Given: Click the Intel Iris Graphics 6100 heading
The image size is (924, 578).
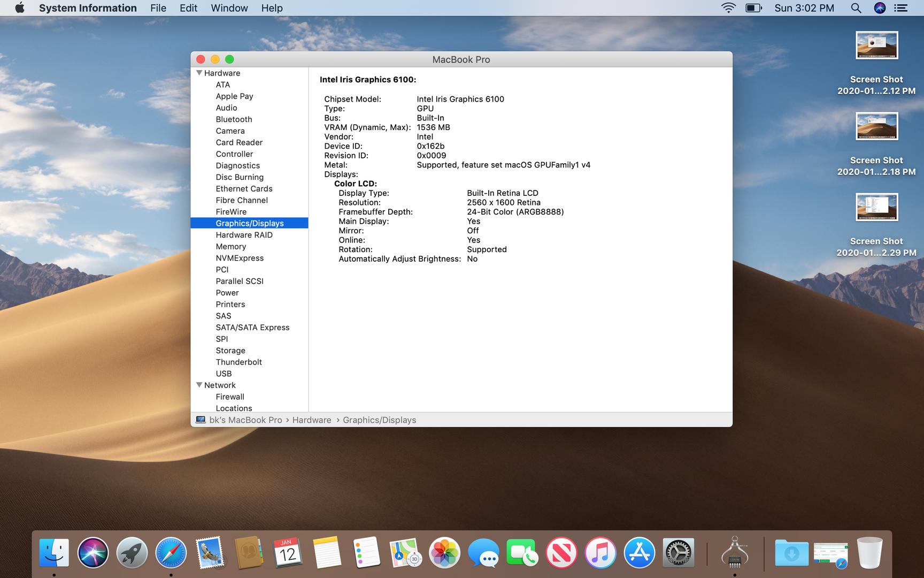Looking at the screenshot, I should pos(368,80).
